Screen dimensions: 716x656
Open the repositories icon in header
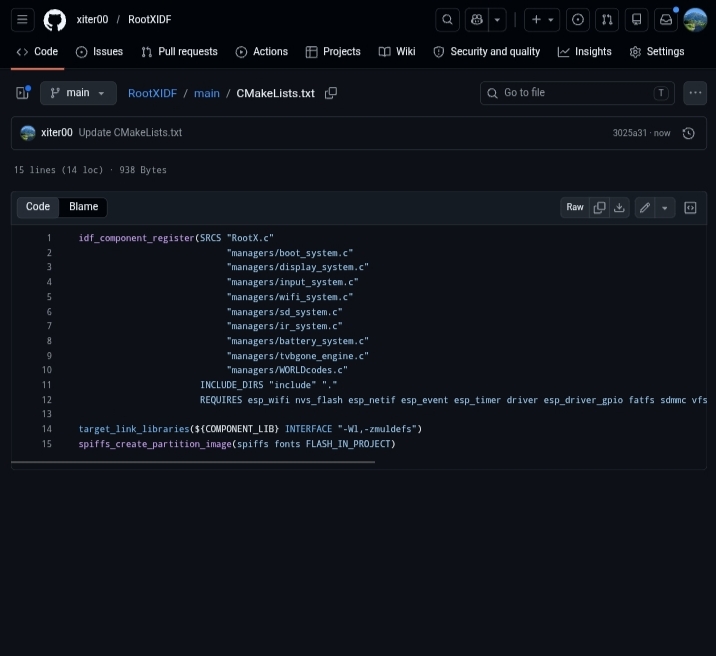(637, 20)
